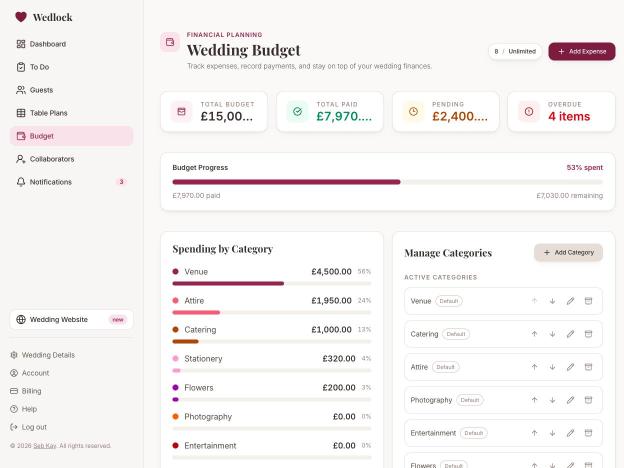Click the Overdue clock icon card

[561, 111]
